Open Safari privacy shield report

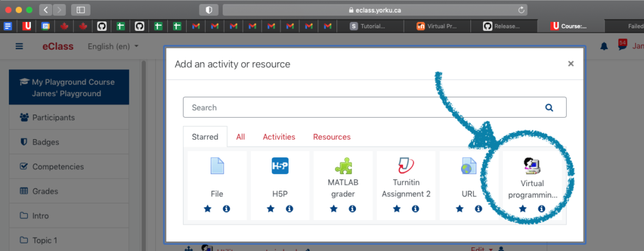(x=209, y=10)
